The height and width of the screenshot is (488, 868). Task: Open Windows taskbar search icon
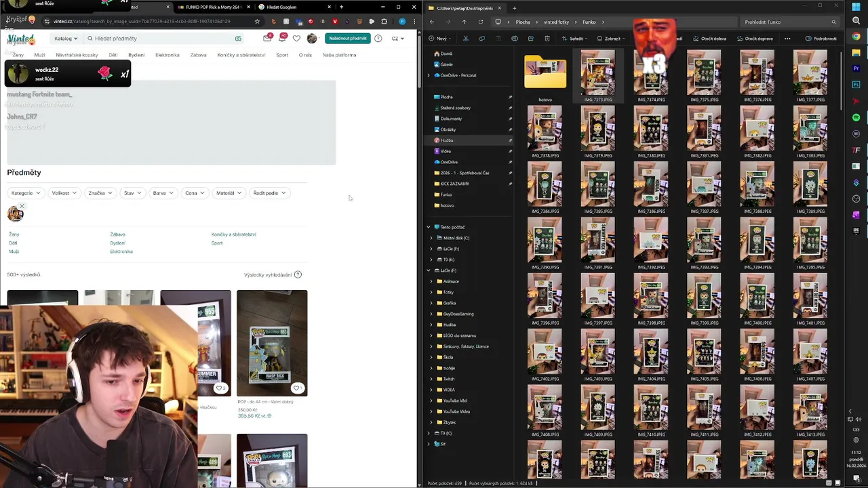click(x=856, y=22)
